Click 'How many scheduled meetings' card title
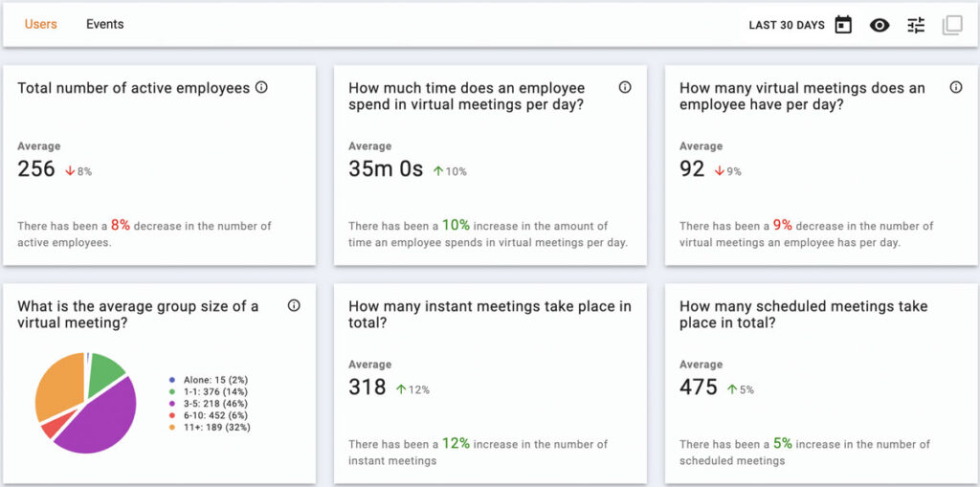This screenshot has height=487, width=980. tap(804, 315)
